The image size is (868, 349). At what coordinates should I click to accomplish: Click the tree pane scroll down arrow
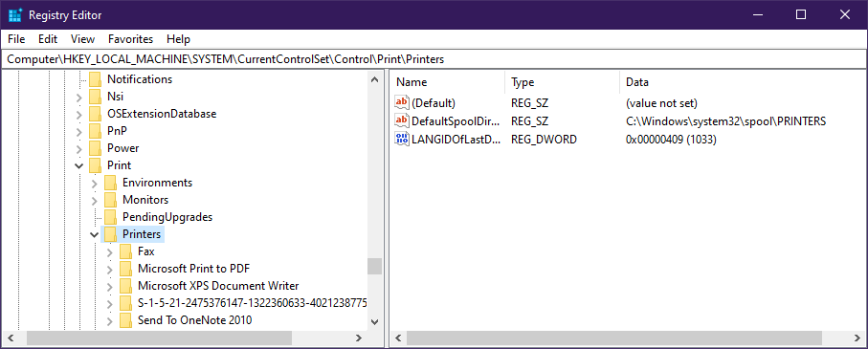pos(375,321)
